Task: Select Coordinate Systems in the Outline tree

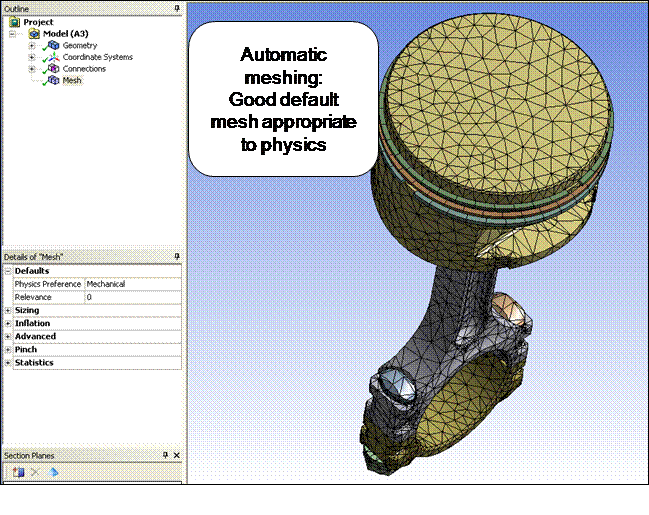Action: [97, 57]
